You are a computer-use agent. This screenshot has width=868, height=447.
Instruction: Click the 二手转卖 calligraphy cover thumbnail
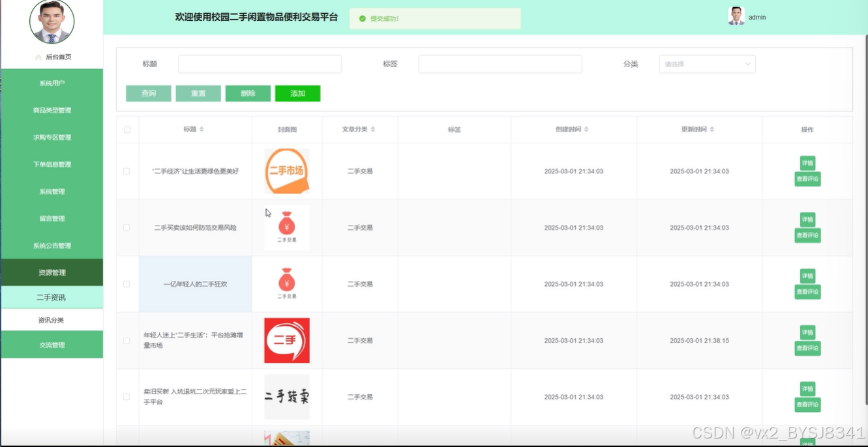click(287, 397)
